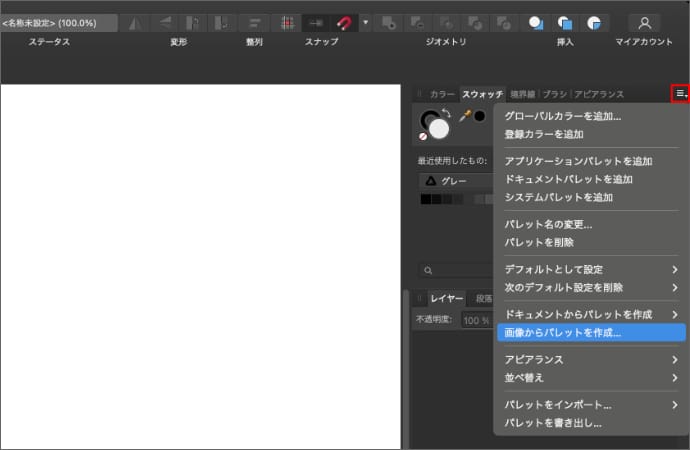The height and width of the screenshot is (450, 690).
Task: Click the 不透明度 opacity value box
Action: (x=475, y=320)
